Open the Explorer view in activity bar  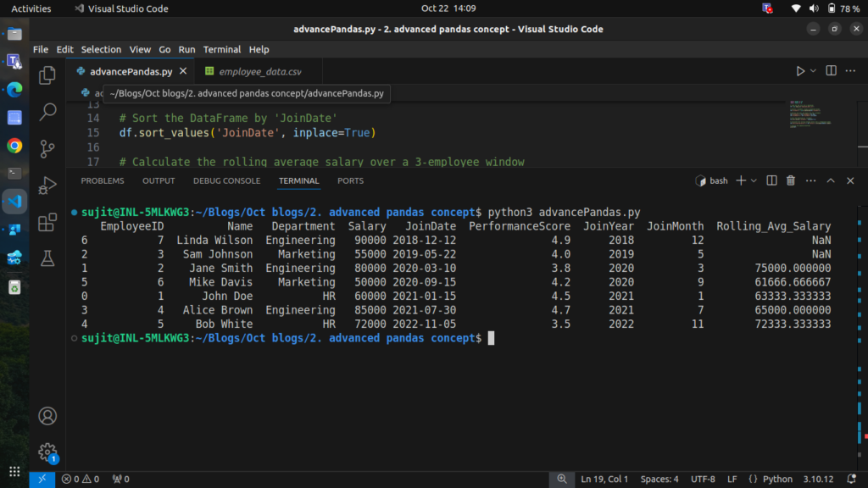coord(47,75)
